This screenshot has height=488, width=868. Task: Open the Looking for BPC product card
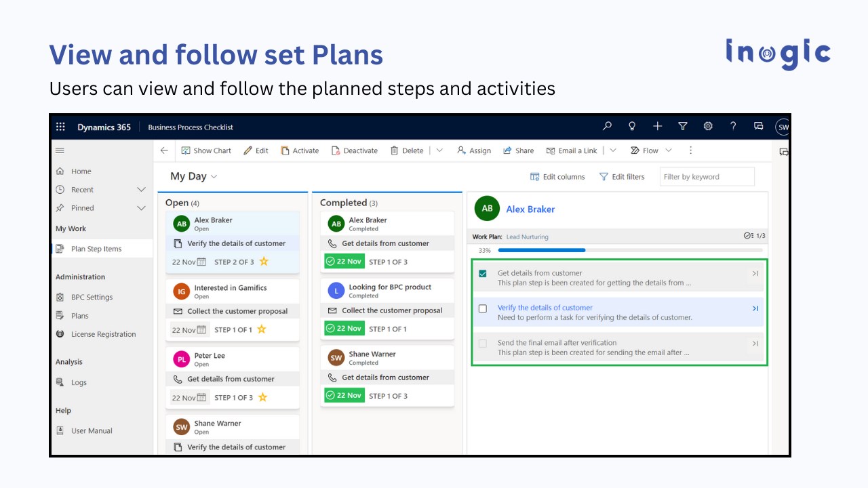[387, 308]
